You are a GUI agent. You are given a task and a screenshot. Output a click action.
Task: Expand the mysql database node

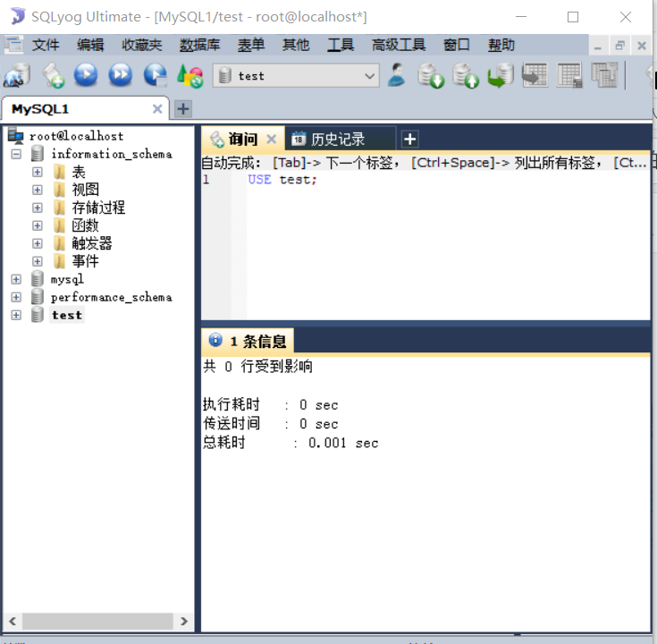(x=16, y=279)
